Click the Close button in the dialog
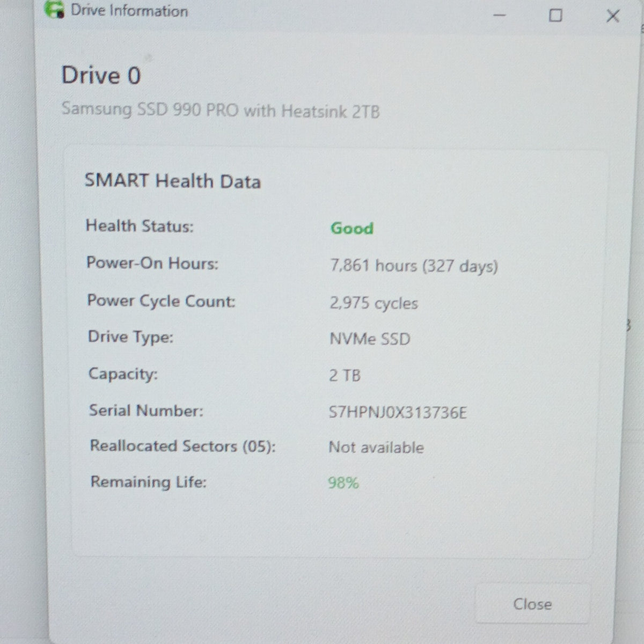The height and width of the screenshot is (644, 644). 532,604
